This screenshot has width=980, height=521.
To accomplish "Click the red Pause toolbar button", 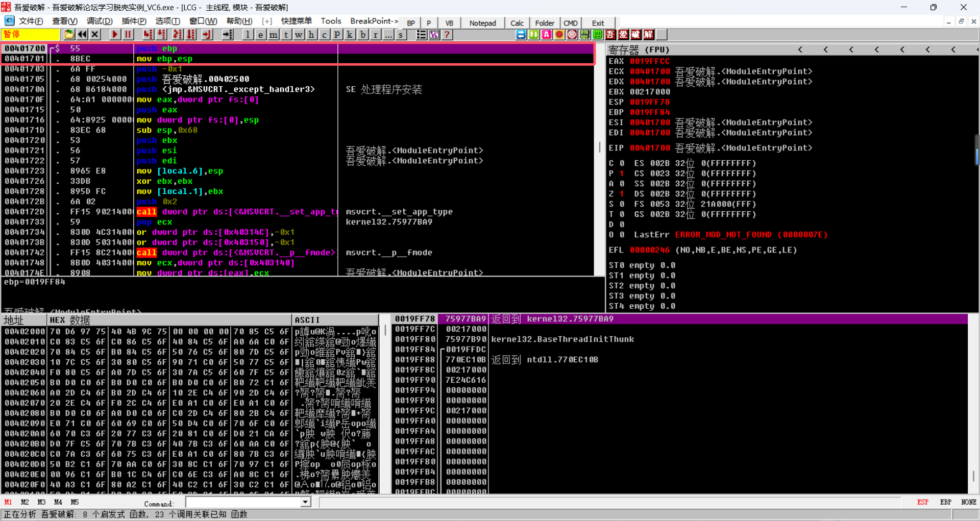I will [128, 35].
